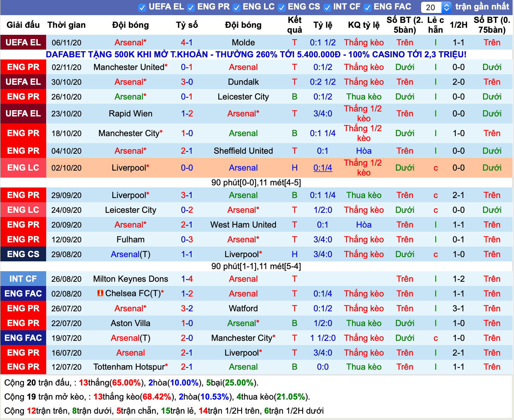Click the Rapid Wien team name
The height and width of the screenshot is (420, 514).
point(131,114)
